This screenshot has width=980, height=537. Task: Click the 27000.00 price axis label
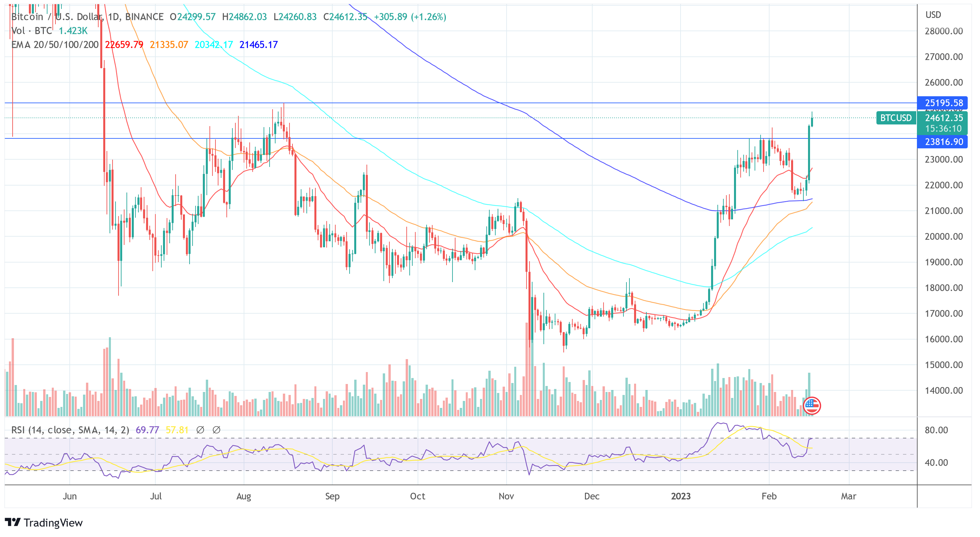tap(944, 57)
